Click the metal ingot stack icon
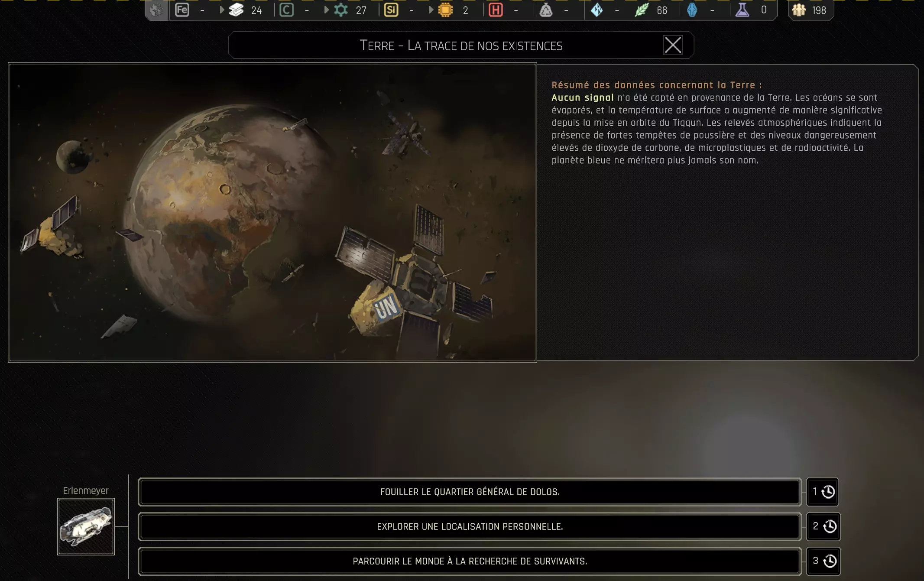 coord(236,10)
